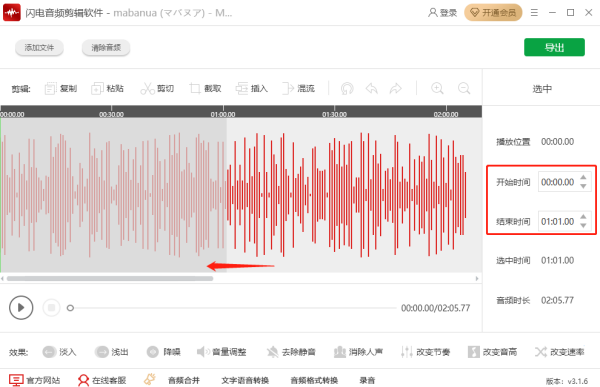Stop audio playback
The image size is (600, 387).
(51, 307)
